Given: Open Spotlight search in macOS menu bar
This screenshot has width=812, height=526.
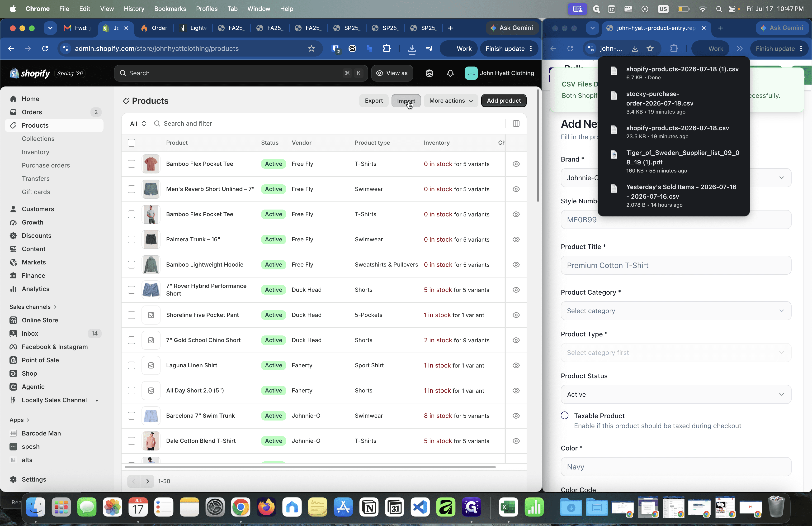Looking at the screenshot, I should point(718,9).
